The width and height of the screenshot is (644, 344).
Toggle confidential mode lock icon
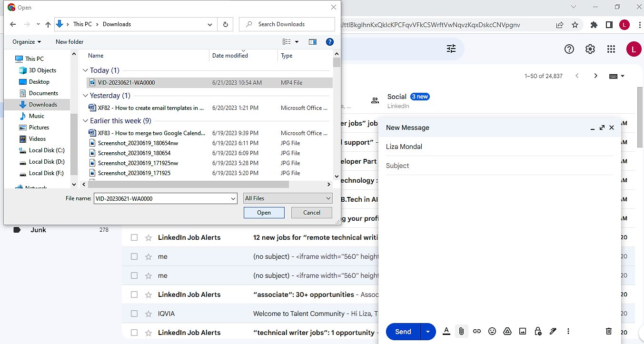(x=538, y=331)
